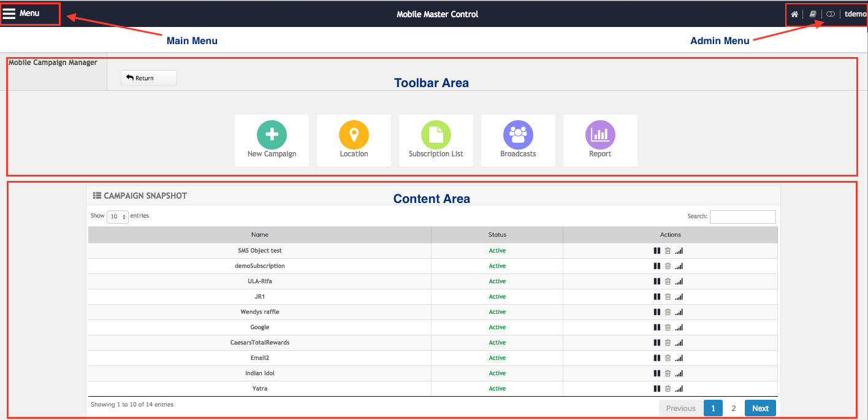Click the Search input field
Image resolution: width=868 pixels, height=420 pixels.
tap(742, 216)
